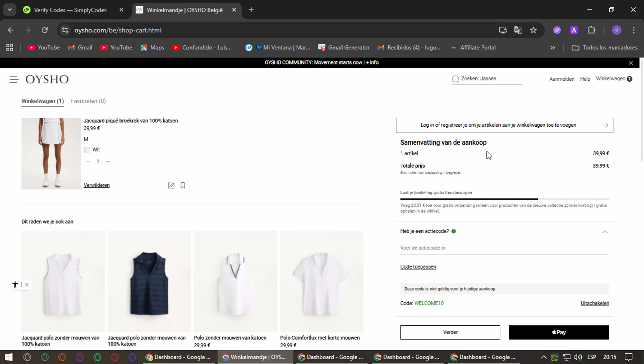Click the Verder button

tap(450, 332)
